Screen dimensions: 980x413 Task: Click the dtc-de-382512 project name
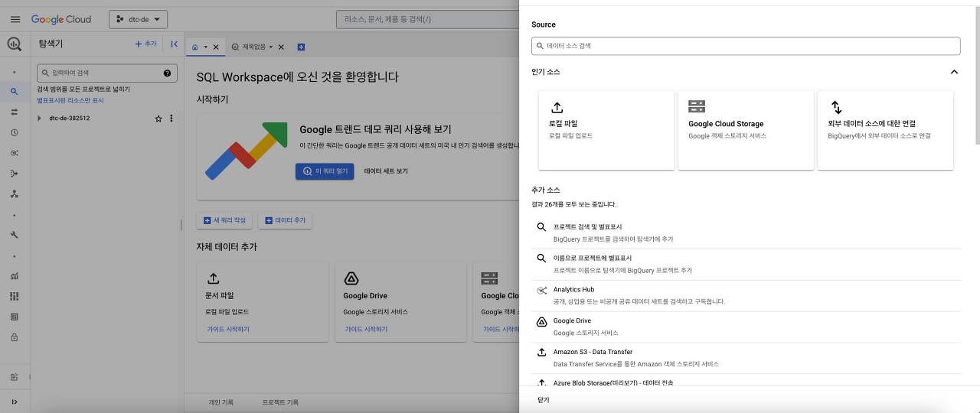[70, 119]
